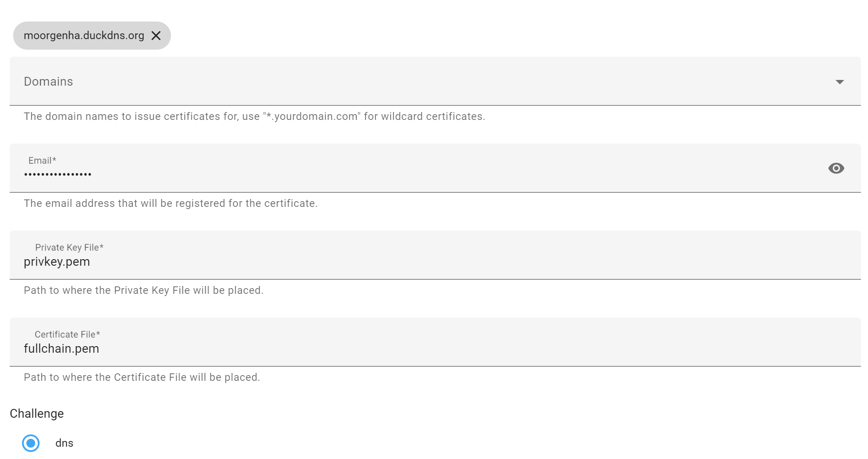Focus the fullchain.pem field
The height and width of the screenshot is (459, 868).
coord(62,348)
